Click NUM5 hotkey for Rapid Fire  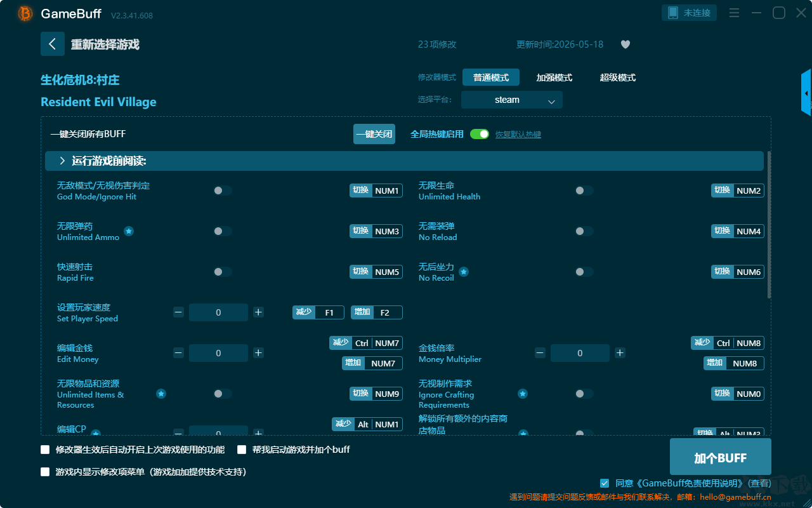coord(376,272)
